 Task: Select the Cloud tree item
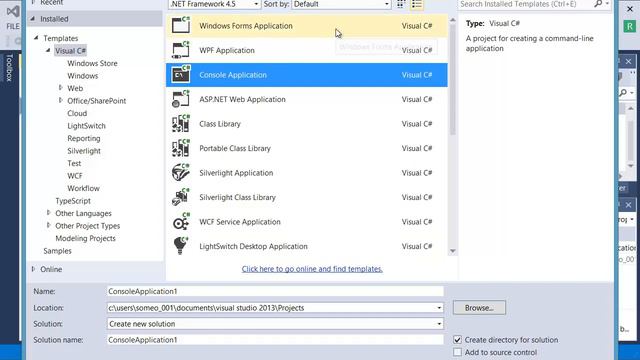tap(77, 113)
